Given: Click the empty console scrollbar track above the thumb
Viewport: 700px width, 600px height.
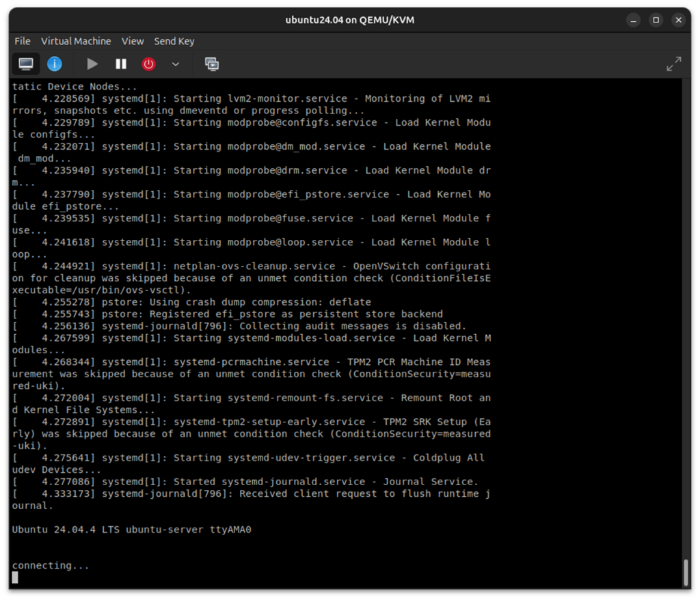Looking at the screenshot, I should (x=686, y=308).
